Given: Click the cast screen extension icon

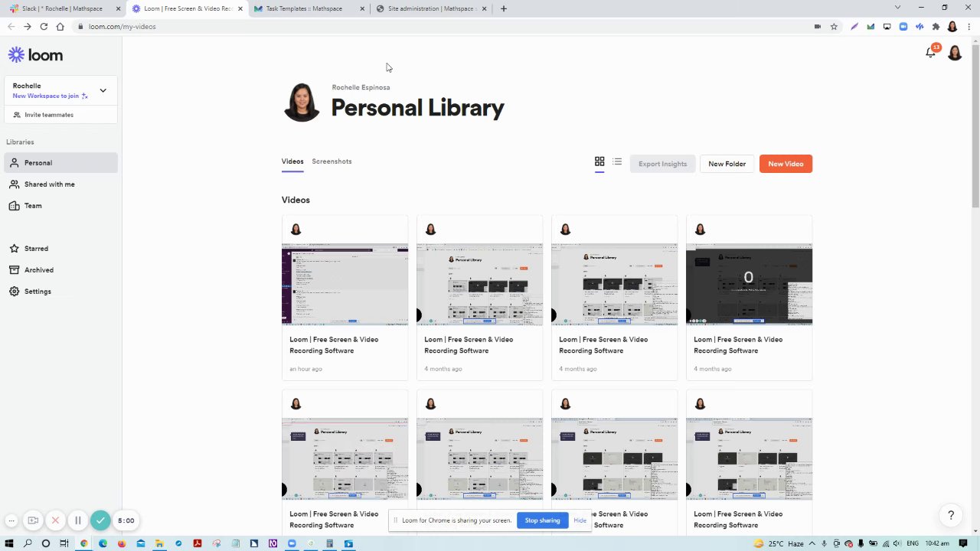Looking at the screenshot, I should click(887, 26).
